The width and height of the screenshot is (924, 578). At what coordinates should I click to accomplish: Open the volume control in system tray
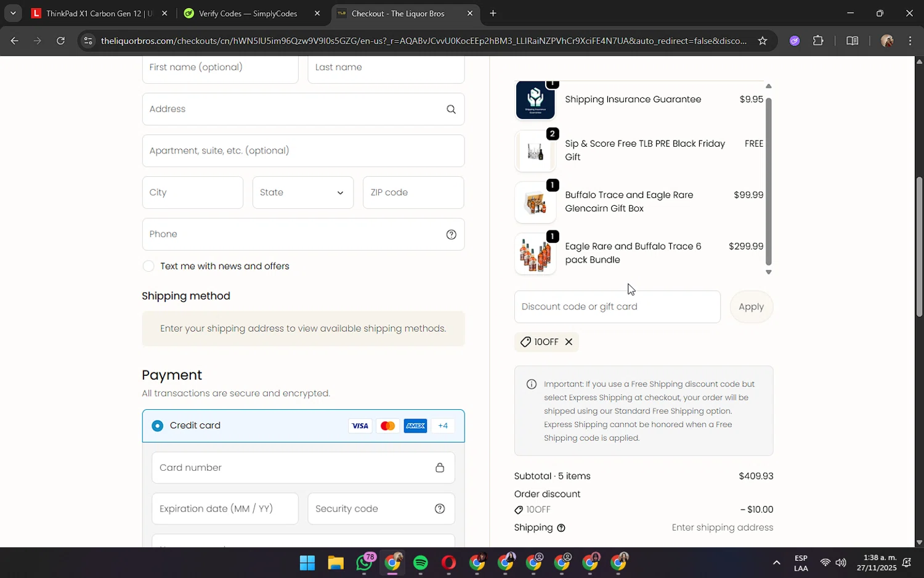(841, 563)
